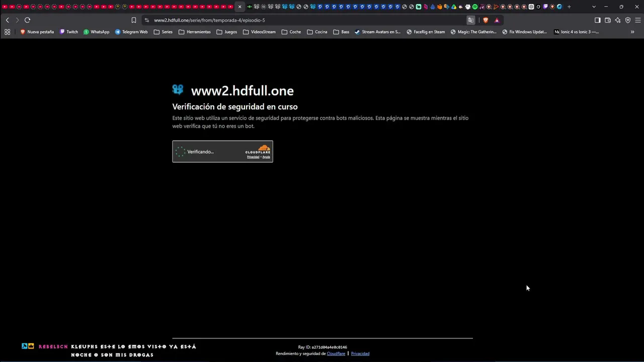The image size is (644, 362).
Task: Open site information icon in address bar
Action: pyautogui.click(x=146, y=20)
